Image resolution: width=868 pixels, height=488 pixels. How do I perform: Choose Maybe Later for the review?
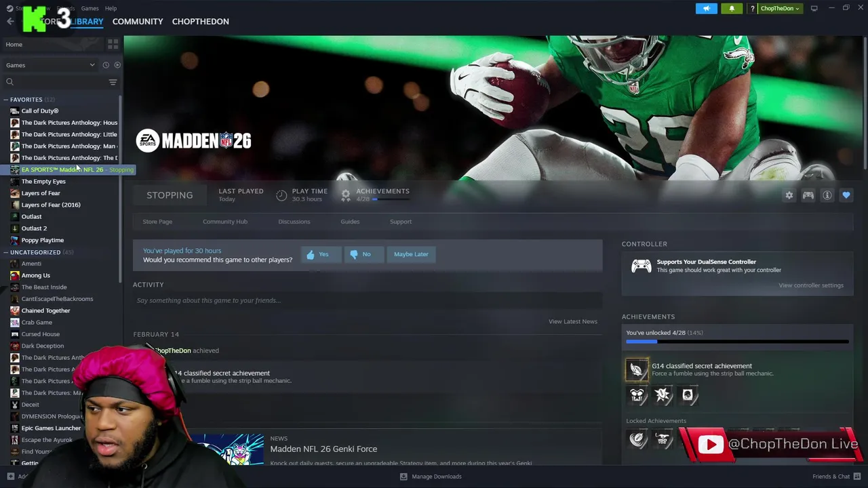411,254
